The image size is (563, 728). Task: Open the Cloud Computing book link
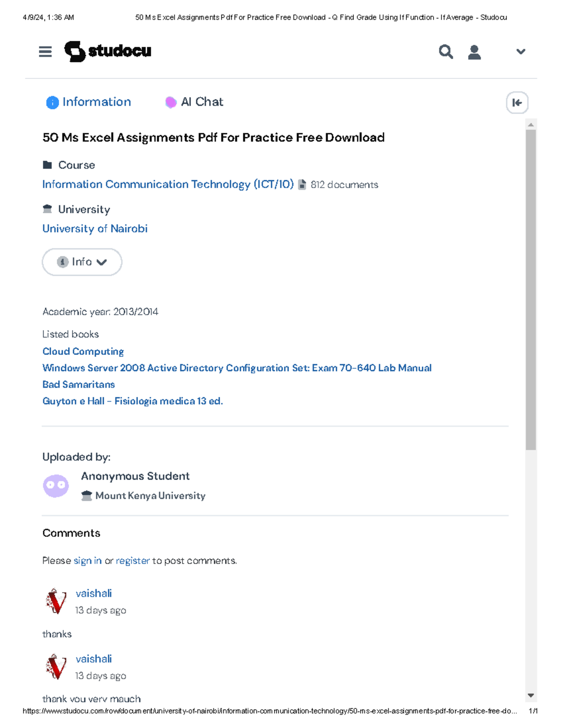click(83, 352)
